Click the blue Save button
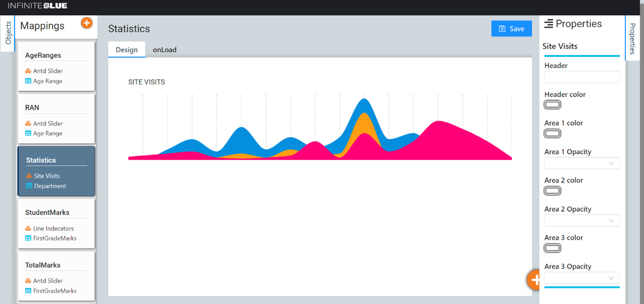 tap(511, 28)
